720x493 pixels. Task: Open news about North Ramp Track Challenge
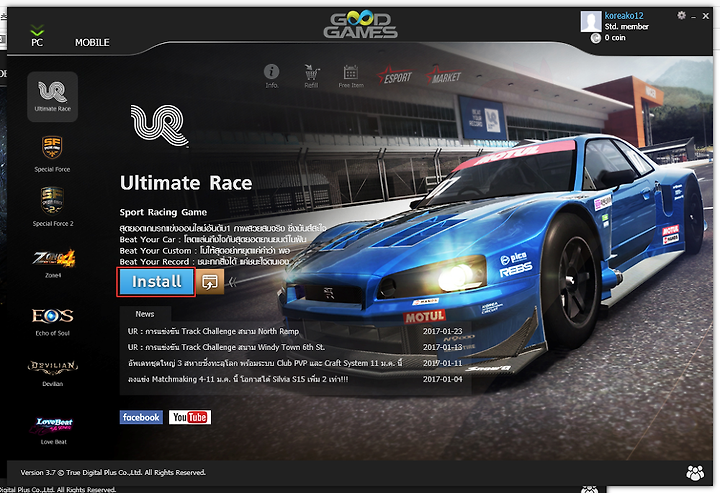pyautogui.click(x=213, y=331)
